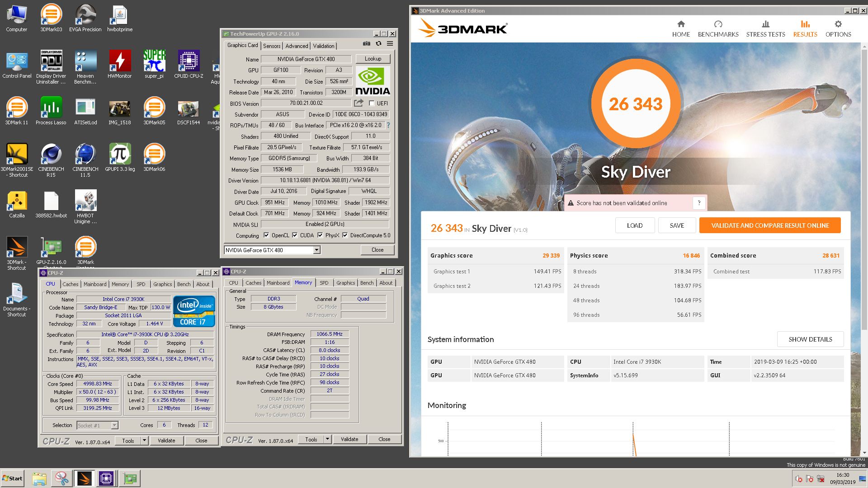Click 3DMark taskbar icon

84,479
